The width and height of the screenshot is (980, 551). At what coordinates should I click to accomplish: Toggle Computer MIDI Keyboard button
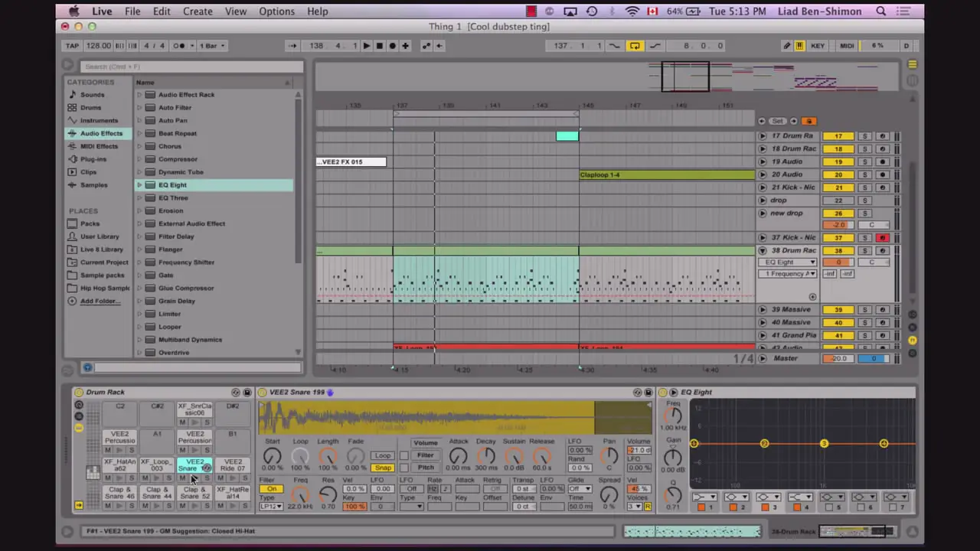(x=799, y=46)
